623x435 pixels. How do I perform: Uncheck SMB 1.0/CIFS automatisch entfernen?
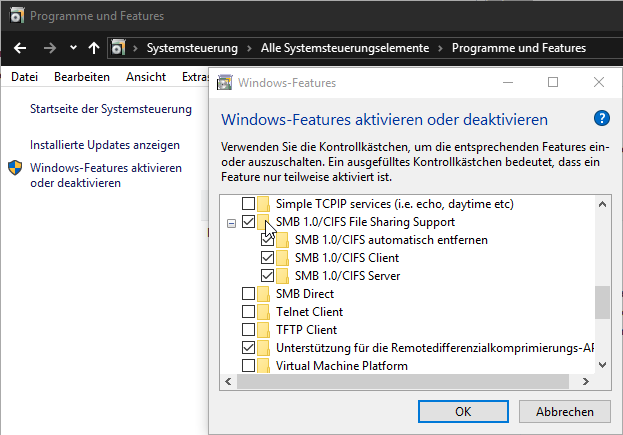point(267,240)
